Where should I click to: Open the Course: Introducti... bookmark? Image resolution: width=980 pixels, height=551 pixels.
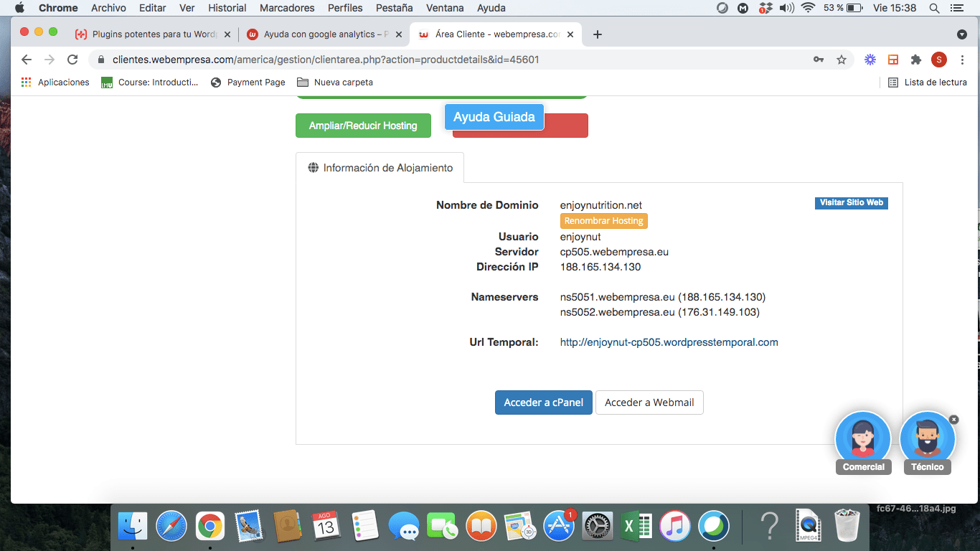pos(150,83)
